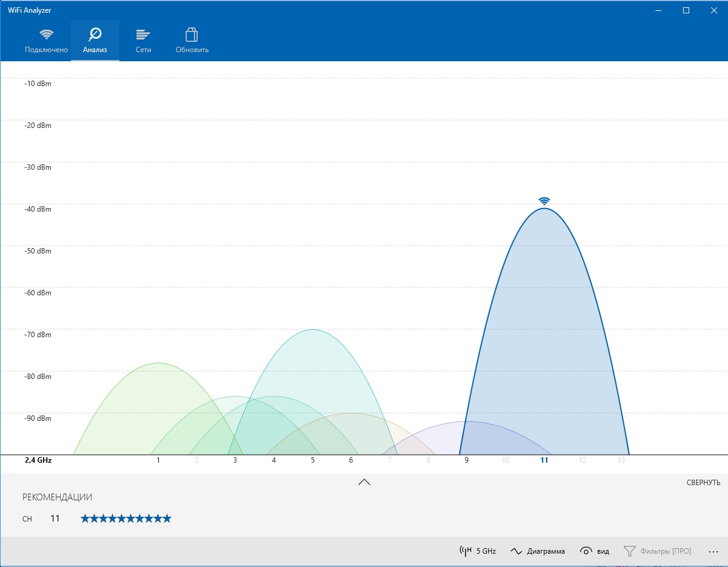
Task: Select the Анализ tab with magnifier icon
Action: (95, 41)
